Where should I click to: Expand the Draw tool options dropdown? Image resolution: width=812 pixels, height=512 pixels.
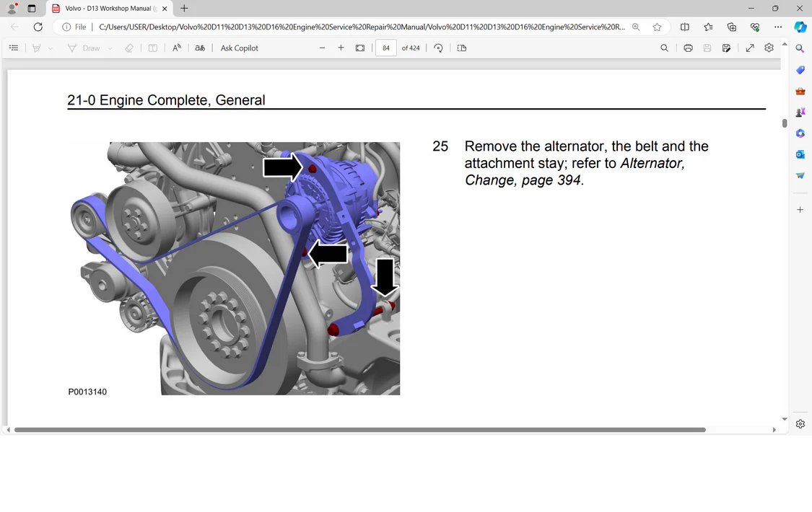110,48
